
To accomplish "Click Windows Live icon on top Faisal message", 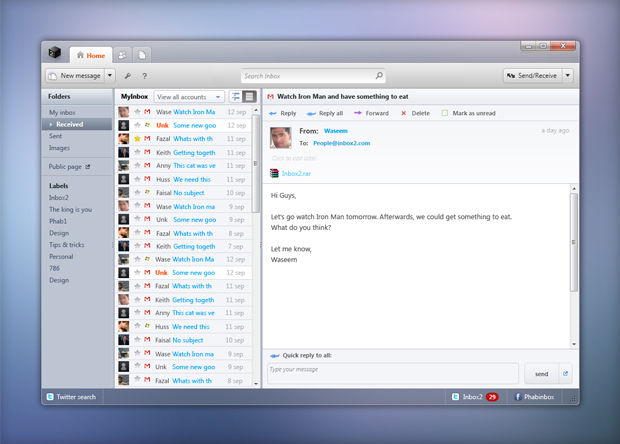I will [147, 192].
